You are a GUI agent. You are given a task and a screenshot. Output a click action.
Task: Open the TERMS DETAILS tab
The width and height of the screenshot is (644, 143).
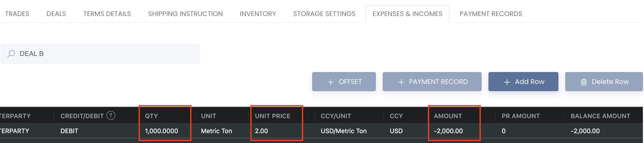click(x=107, y=14)
